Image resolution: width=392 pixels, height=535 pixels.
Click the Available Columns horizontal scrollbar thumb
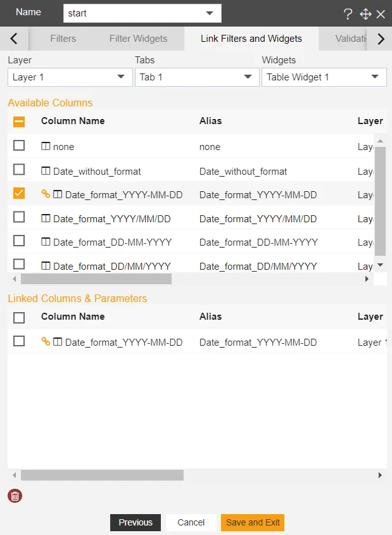[x=96, y=279]
